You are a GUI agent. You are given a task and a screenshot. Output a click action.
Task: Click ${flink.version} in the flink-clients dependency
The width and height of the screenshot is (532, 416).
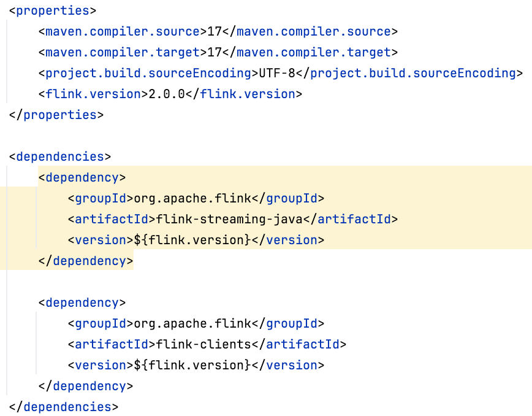[192, 365]
